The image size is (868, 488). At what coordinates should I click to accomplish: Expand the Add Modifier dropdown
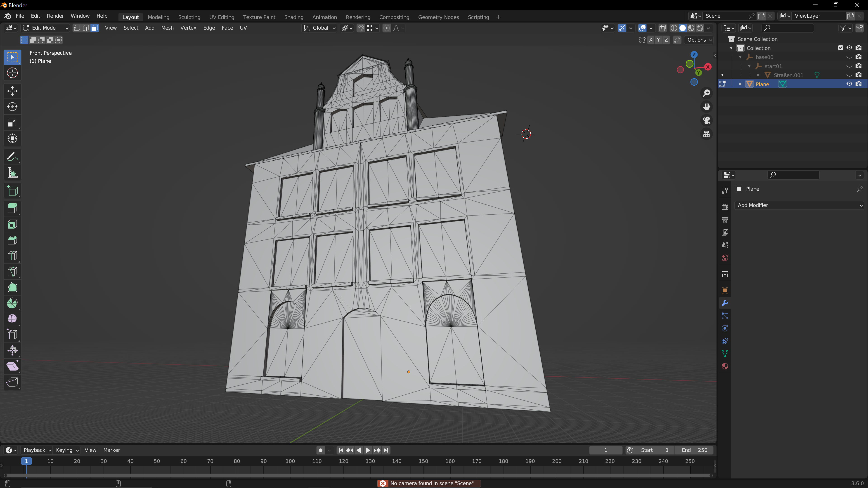point(799,205)
